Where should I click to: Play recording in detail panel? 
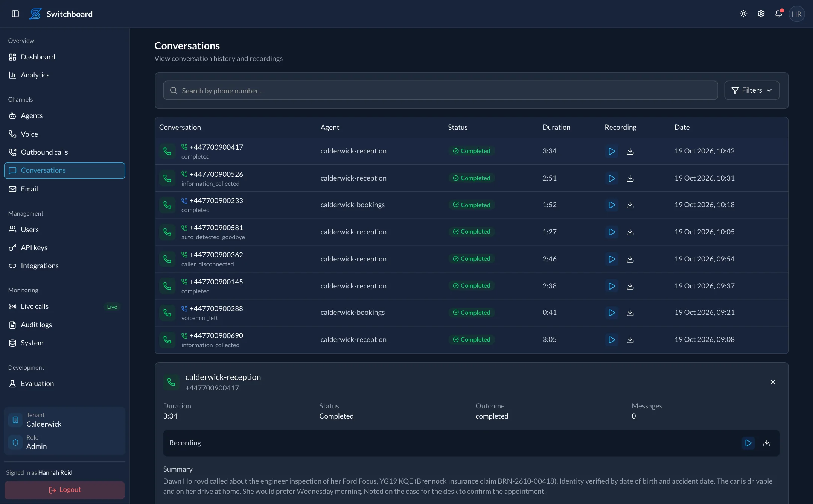click(x=748, y=443)
